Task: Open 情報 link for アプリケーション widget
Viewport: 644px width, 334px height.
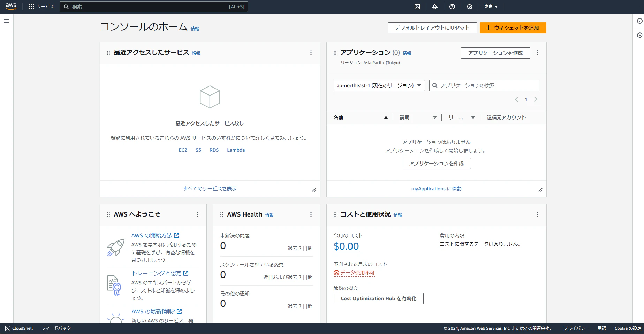Action: point(407,53)
